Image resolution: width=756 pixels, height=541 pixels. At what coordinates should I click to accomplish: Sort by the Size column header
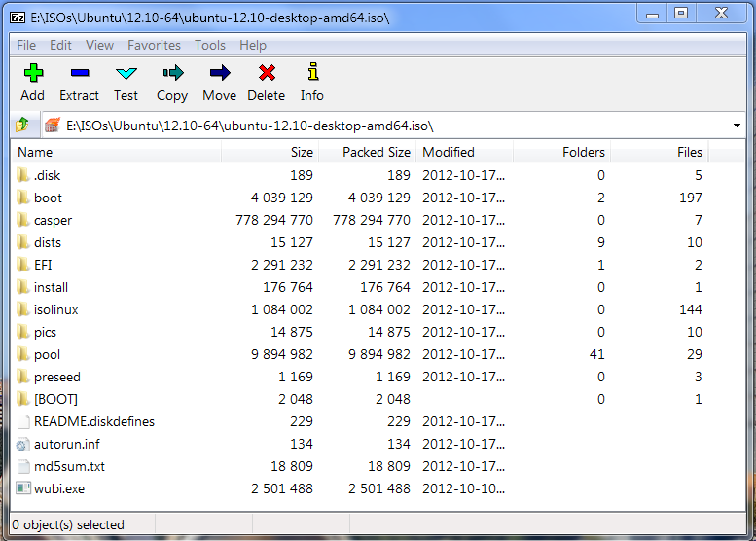[x=270, y=152]
